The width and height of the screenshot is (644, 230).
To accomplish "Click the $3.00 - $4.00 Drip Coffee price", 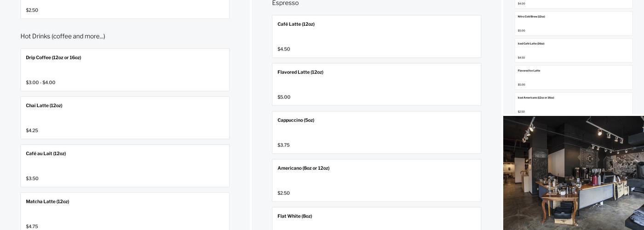I will (40, 83).
